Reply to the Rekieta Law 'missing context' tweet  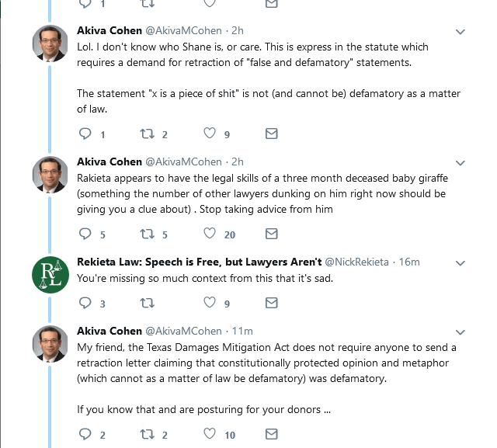(x=85, y=303)
